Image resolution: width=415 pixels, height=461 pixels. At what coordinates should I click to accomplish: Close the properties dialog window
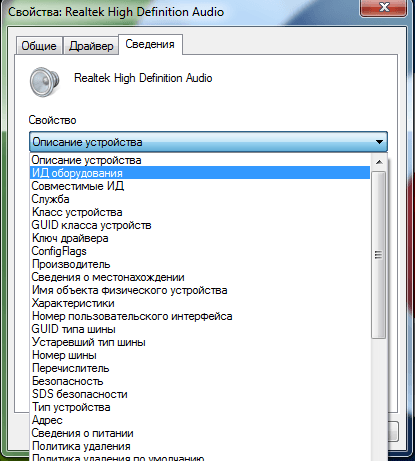click(x=384, y=7)
